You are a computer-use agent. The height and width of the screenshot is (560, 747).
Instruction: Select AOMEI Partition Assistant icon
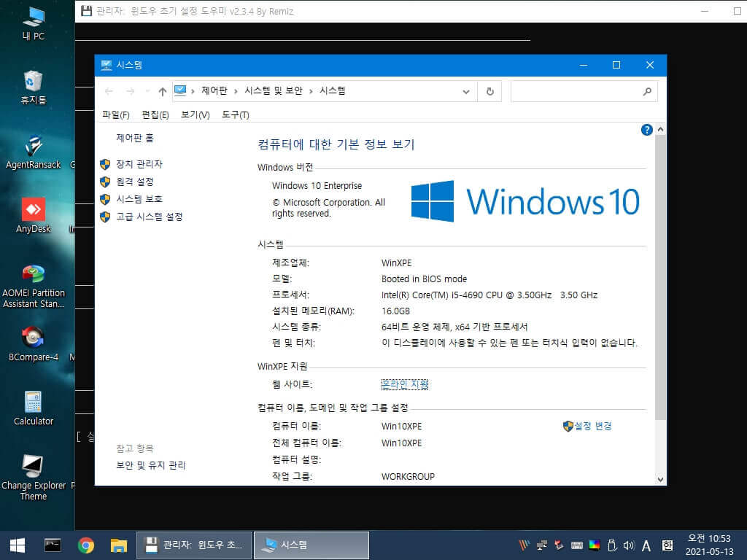[x=34, y=286]
